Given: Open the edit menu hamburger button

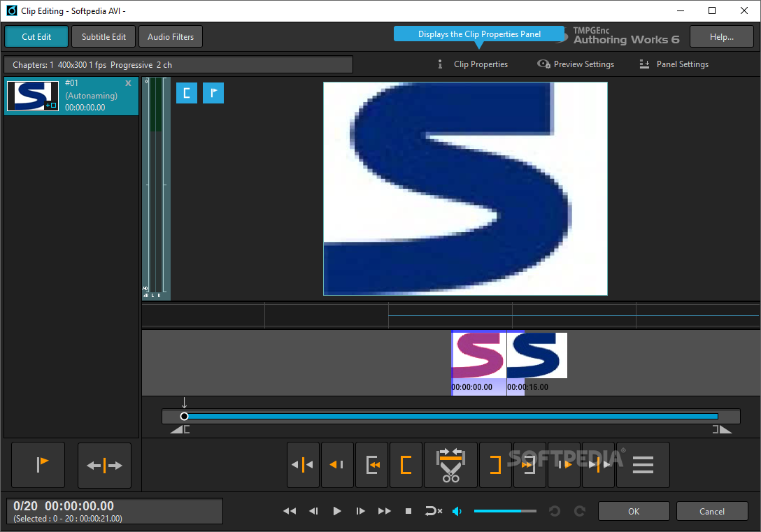Looking at the screenshot, I should (x=643, y=465).
